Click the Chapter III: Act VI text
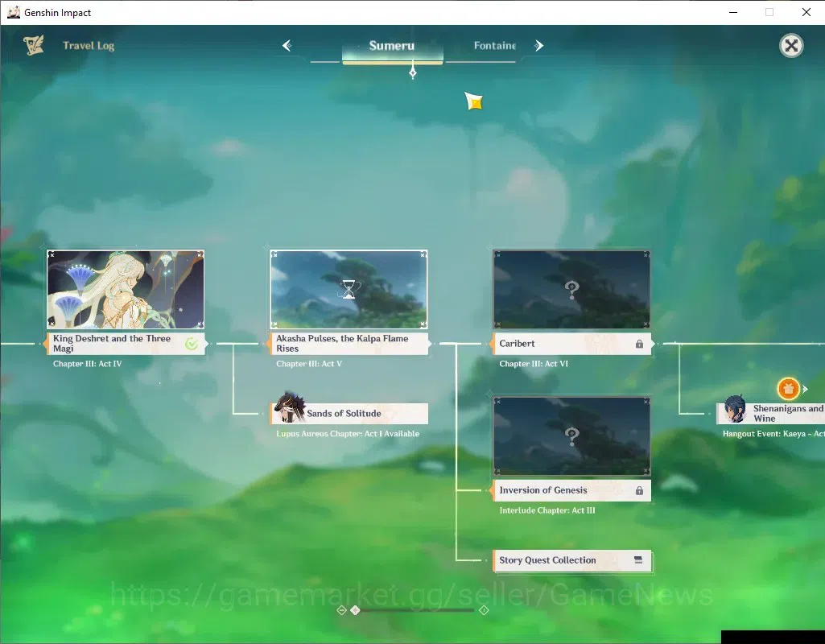The height and width of the screenshot is (644, 825). (x=534, y=364)
